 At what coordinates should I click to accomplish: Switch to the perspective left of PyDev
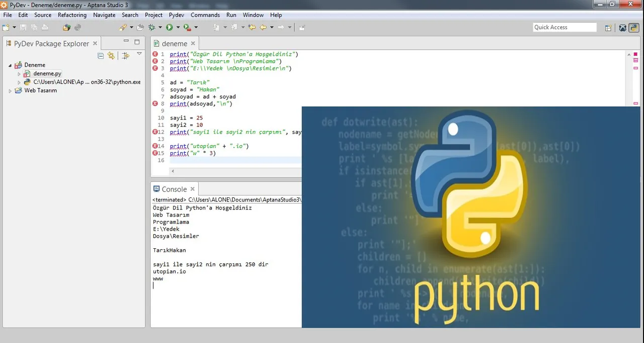pyautogui.click(x=623, y=28)
